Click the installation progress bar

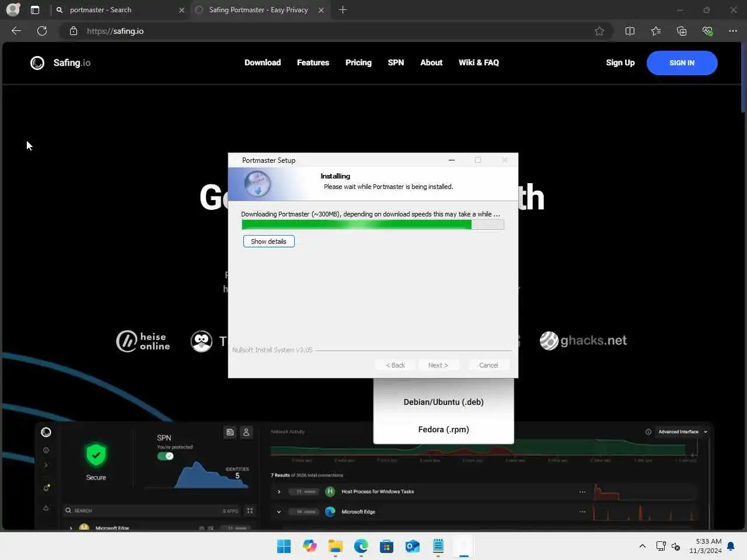pyautogui.click(x=372, y=225)
